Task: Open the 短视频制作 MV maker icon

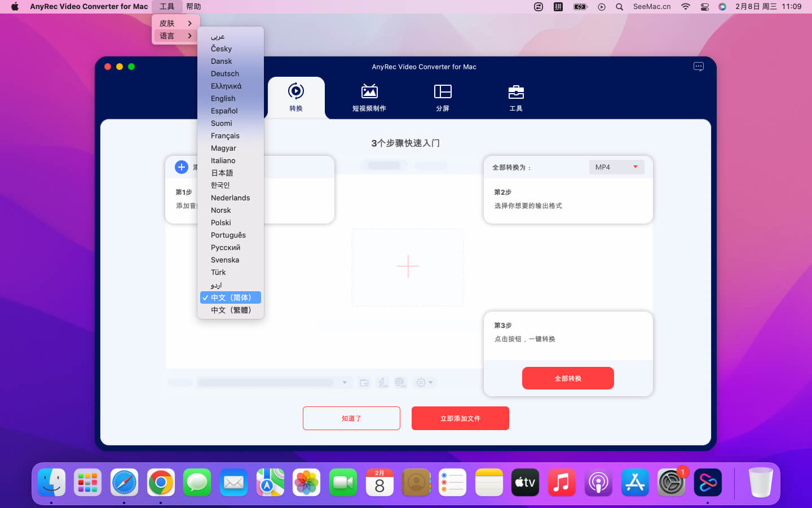Action: point(369,91)
